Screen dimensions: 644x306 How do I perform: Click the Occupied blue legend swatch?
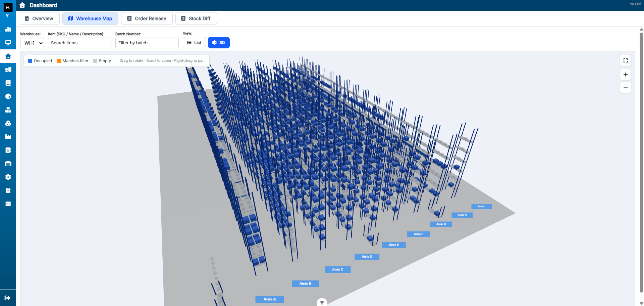coord(30,61)
